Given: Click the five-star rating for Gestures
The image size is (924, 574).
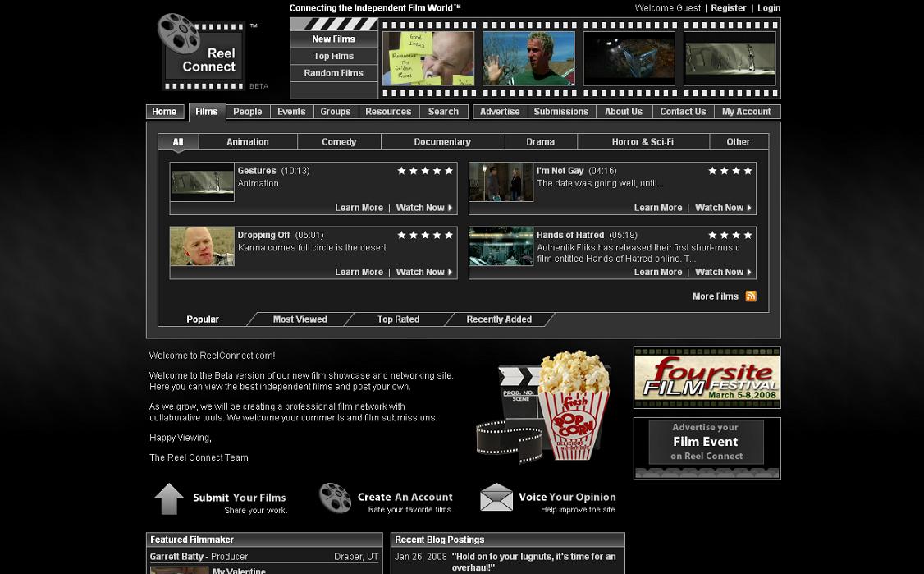Looking at the screenshot, I should click(425, 171).
